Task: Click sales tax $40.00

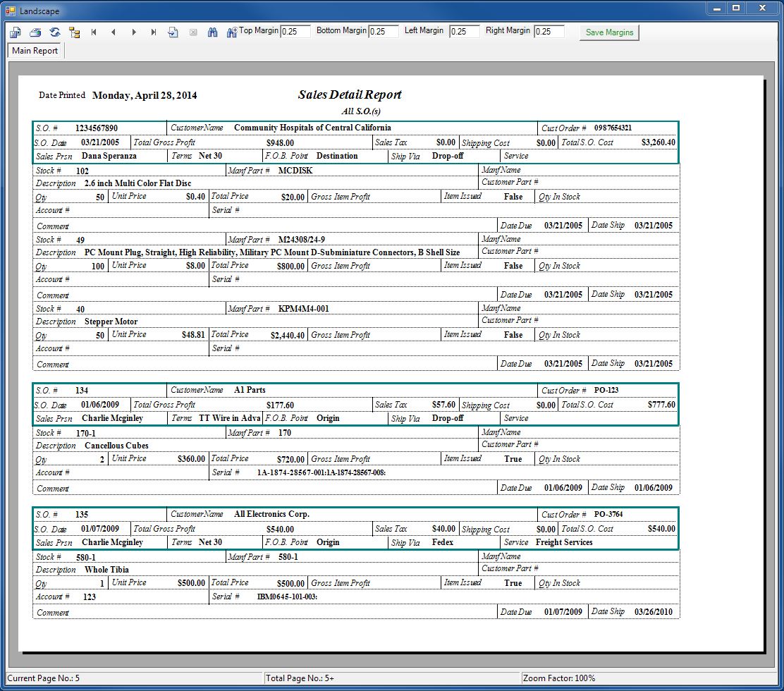Action: 444,529
